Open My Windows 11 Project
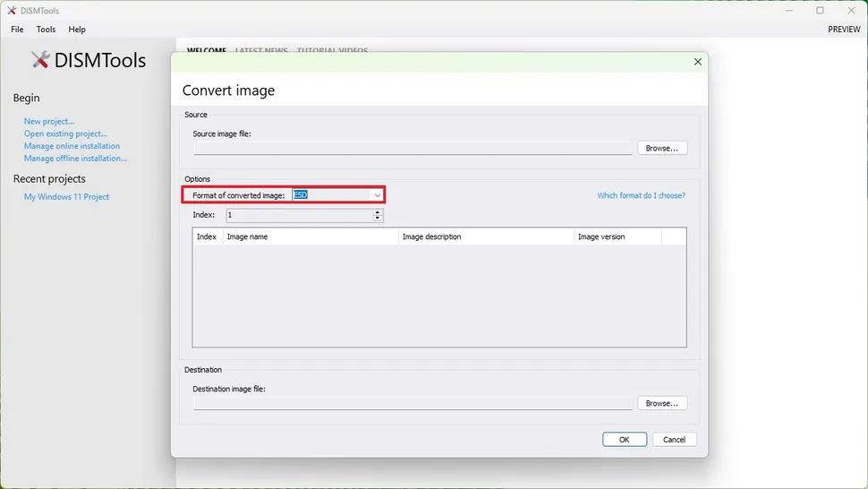Viewport: 868px width, 489px height. (x=66, y=197)
